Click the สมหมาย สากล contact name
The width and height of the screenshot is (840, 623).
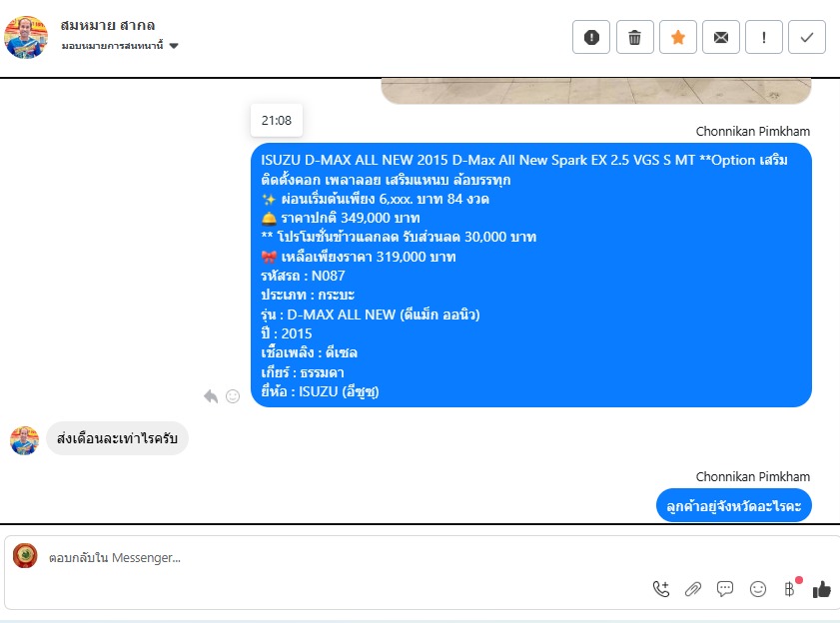click(108, 25)
